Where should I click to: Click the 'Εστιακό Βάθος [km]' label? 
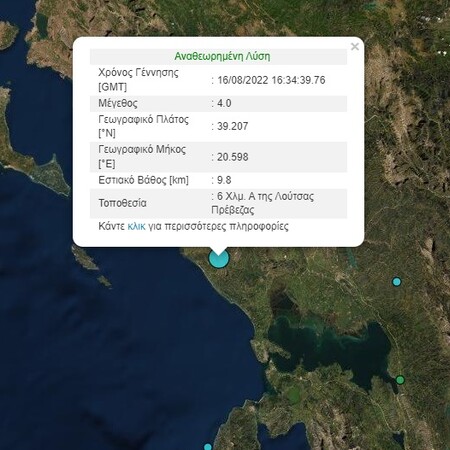click(143, 180)
